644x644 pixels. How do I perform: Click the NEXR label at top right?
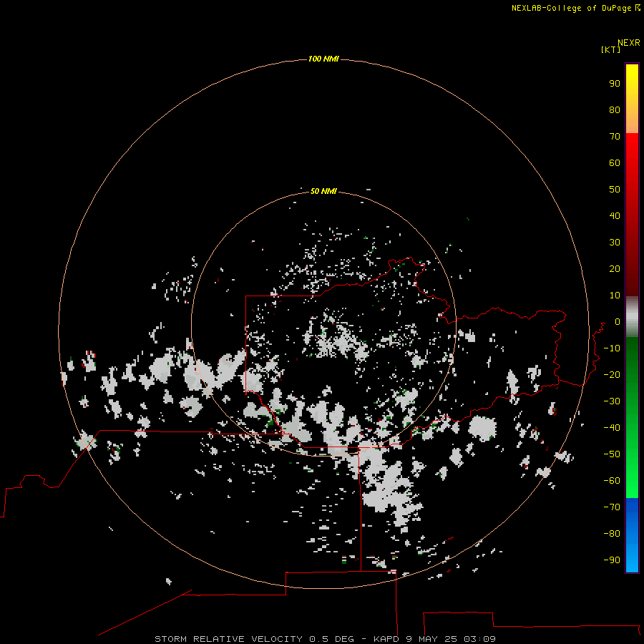[629, 43]
